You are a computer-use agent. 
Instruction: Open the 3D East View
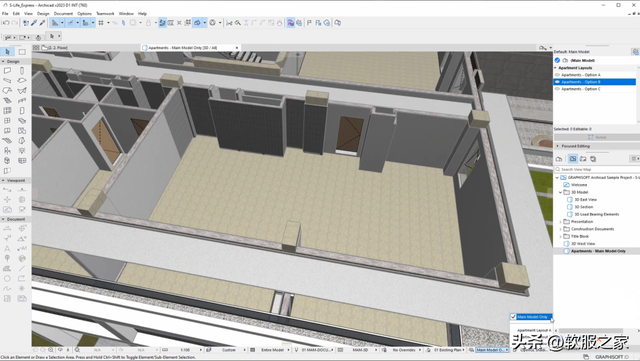(x=585, y=200)
